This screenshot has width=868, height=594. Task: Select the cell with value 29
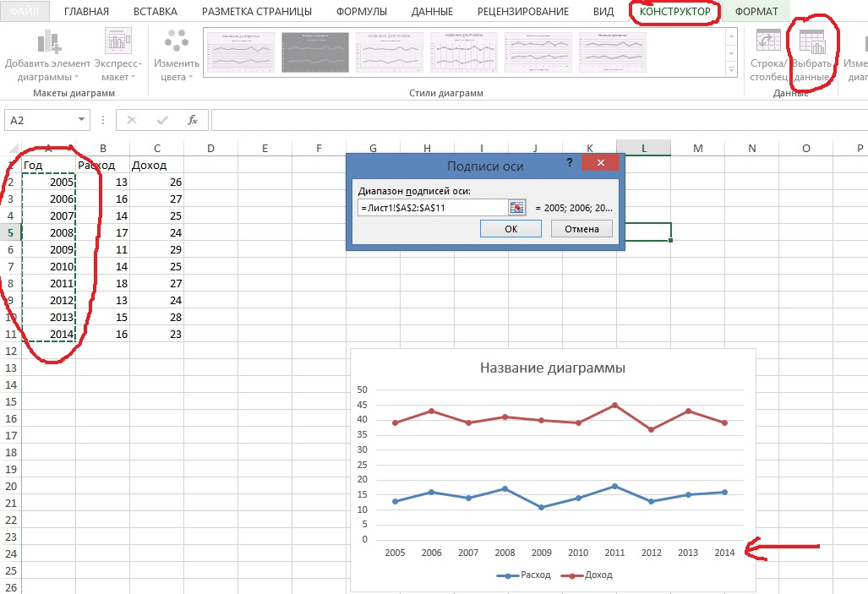pos(156,249)
